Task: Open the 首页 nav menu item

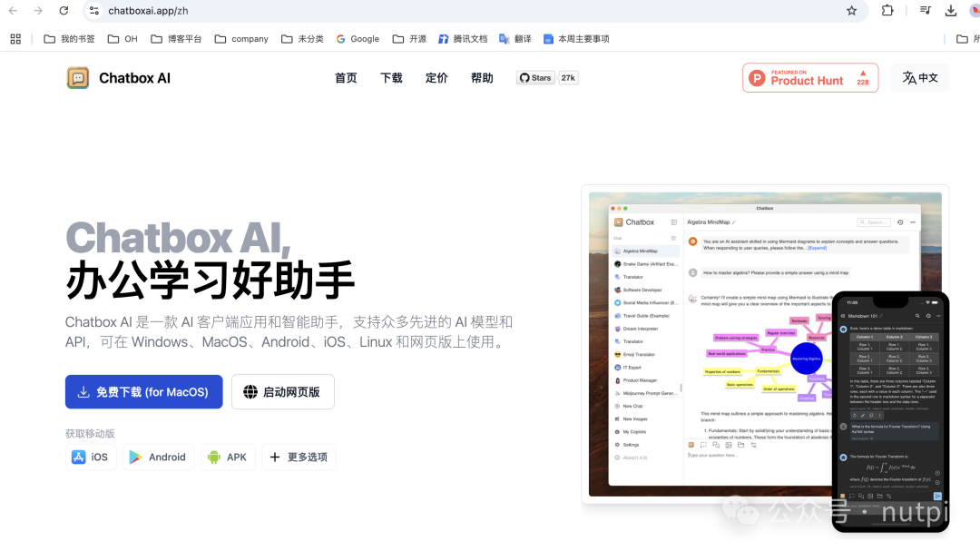Action: pyautogui.click(x=346, y=78)
